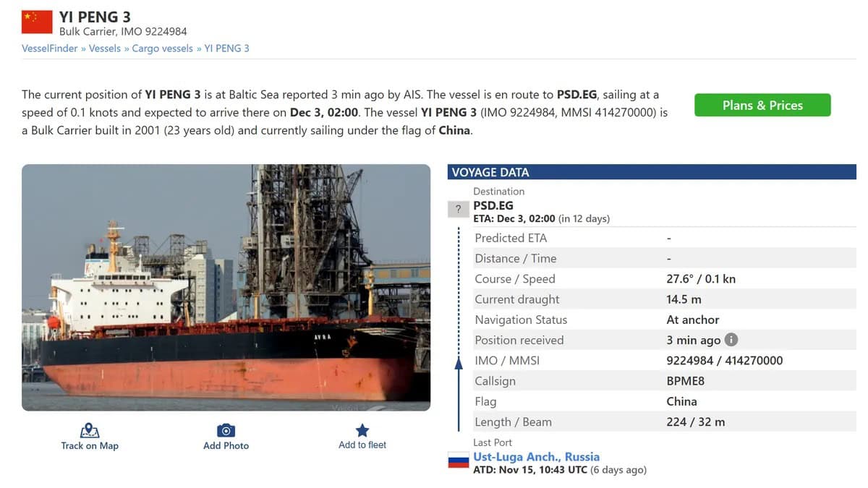Screen dimensions: 868x488
Task: Click the Add to fleet text link
Action: click(362, 445)
